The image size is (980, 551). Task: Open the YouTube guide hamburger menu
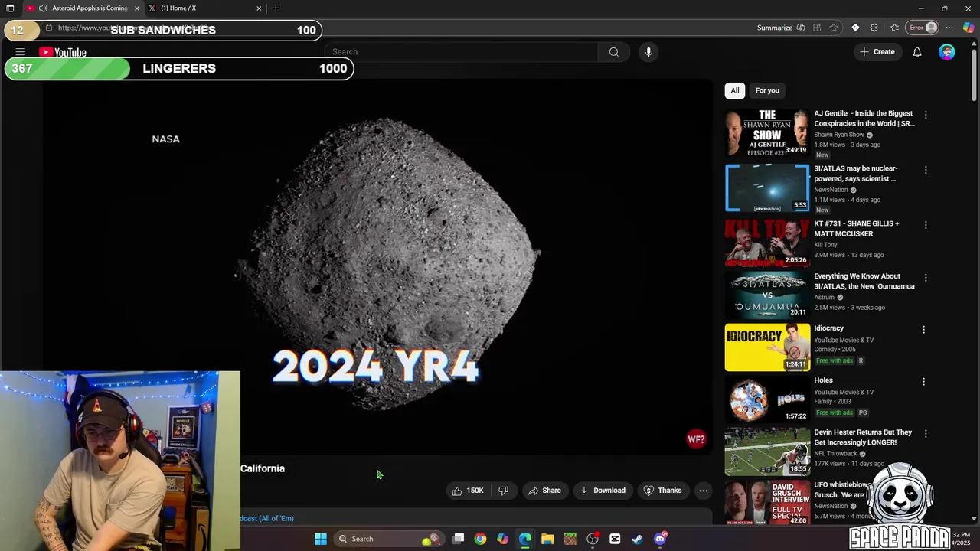pyautogui.click(x=21, y=52)
